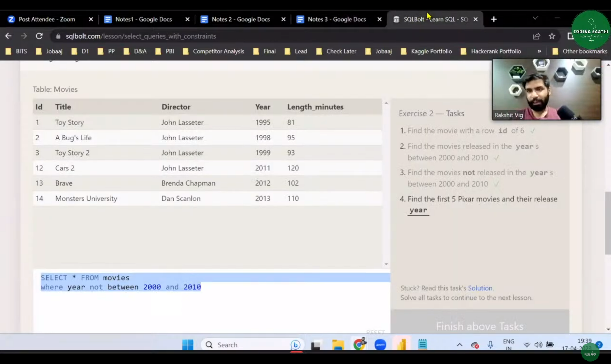Reload the SQLBolt page
The width and height of the screenshot is (611, 364).
click(39, 36)
